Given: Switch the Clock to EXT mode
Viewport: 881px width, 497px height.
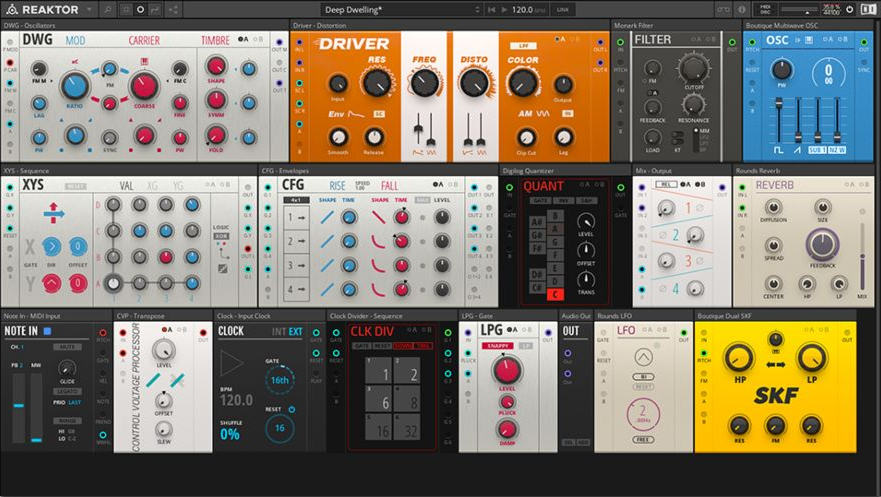Looking at the screenshot, I should [x=295, y=331].
